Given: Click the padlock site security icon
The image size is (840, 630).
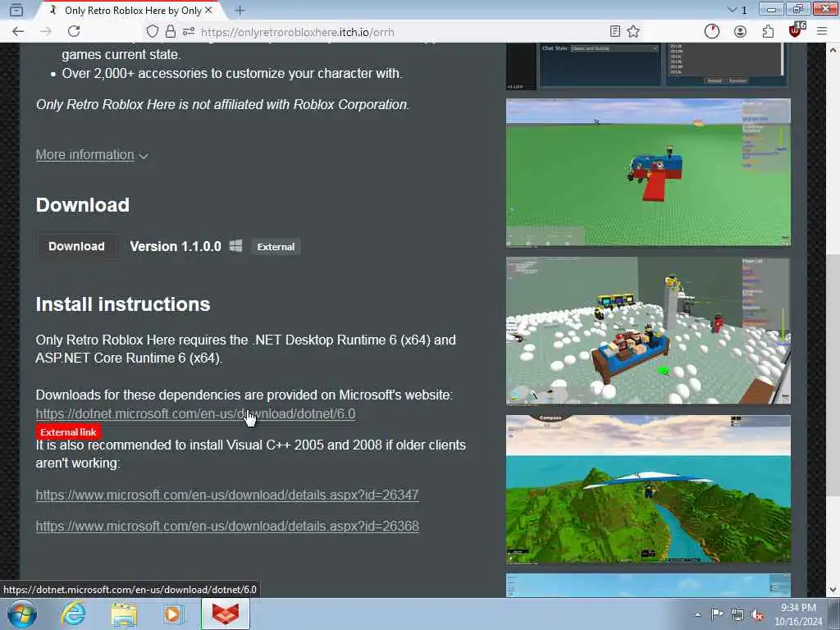Looking at the screenshot, I should pyautogui.click(x=171, y=32).
